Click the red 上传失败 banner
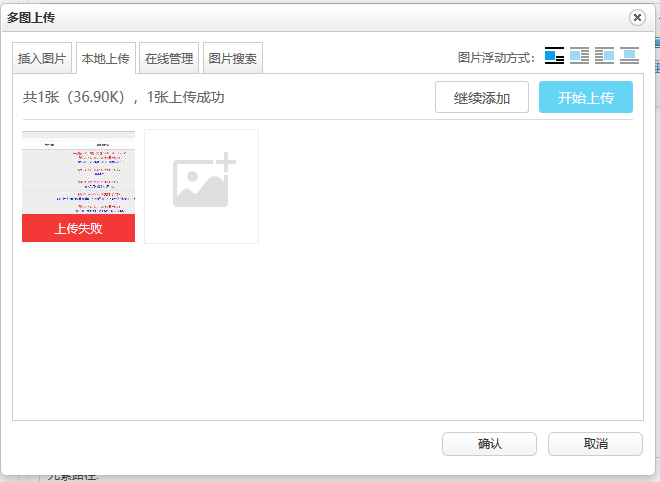 click(78, 228)
